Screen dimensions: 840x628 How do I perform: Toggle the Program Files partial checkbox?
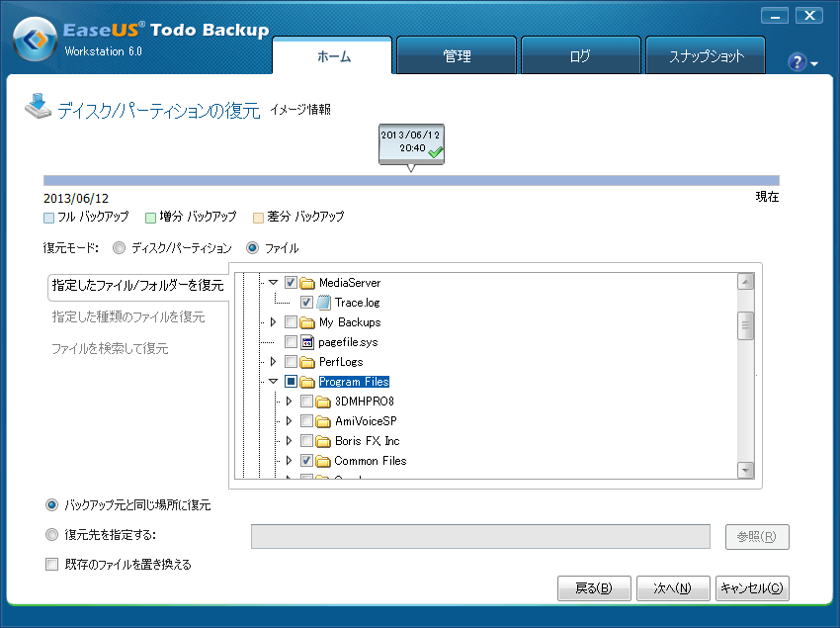291,382
